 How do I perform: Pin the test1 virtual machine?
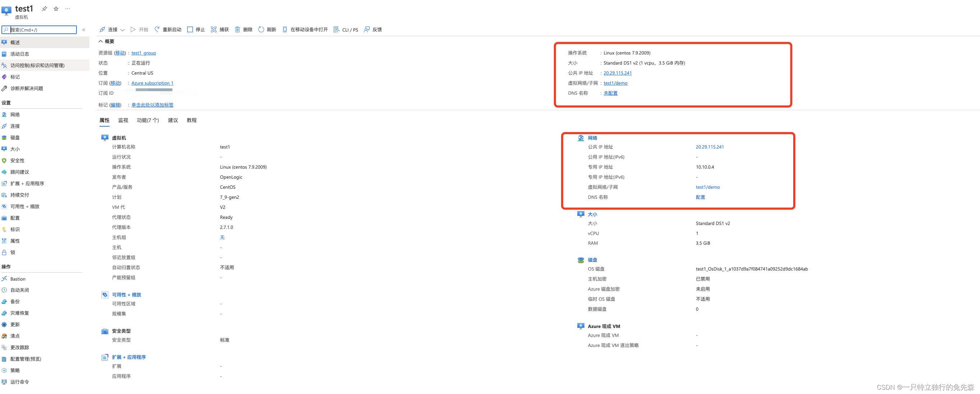[x=45, y=8]
